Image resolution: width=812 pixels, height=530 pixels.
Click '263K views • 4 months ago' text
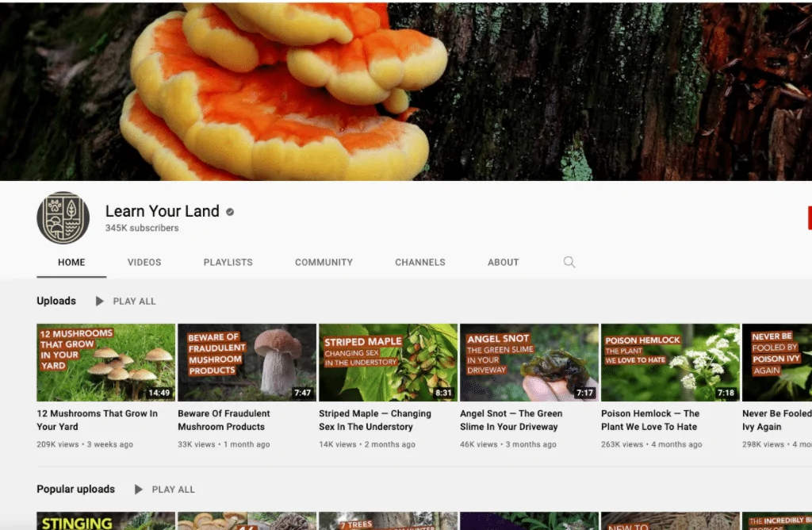click(x=652, y=444)
